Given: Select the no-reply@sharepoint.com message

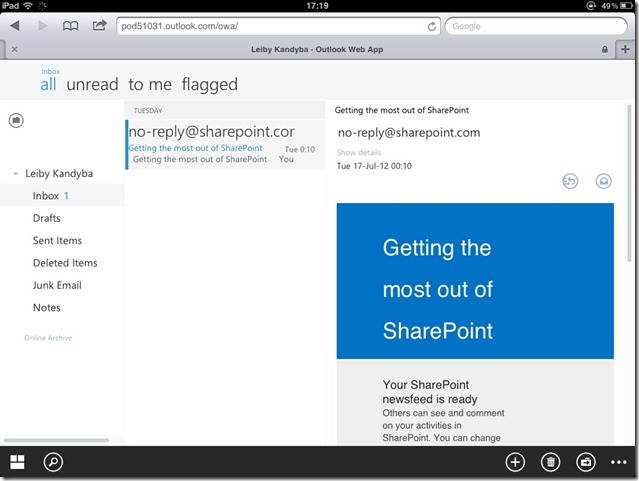Looking at the screenshot, I should coord(225,144).
